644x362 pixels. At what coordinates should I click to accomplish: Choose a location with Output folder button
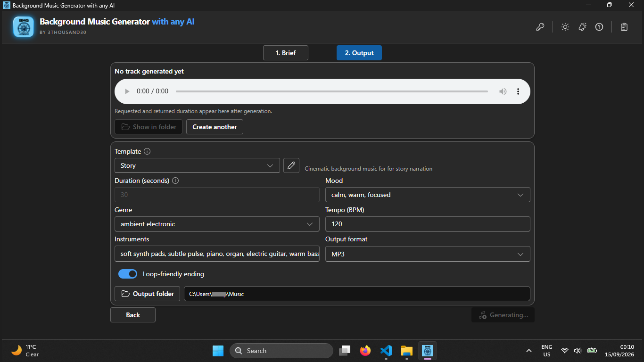[148, 294]
